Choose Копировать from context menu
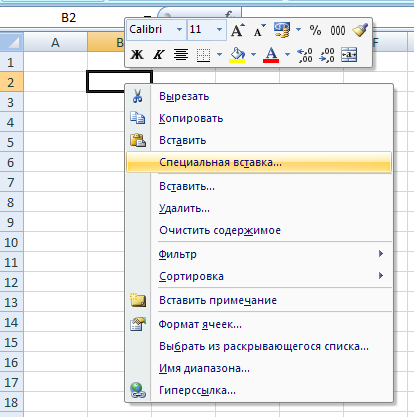The image size is (414, 417). [259, 118]
